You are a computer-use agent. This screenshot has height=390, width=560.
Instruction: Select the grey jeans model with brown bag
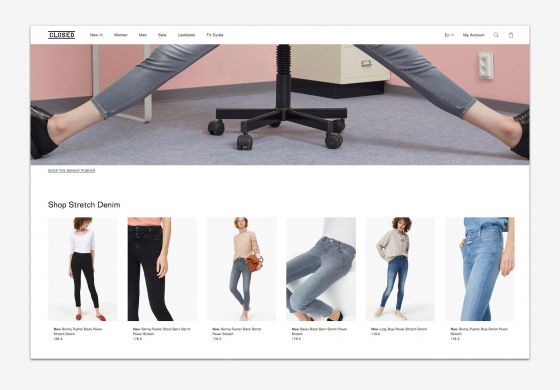click(x=241, y=269)
